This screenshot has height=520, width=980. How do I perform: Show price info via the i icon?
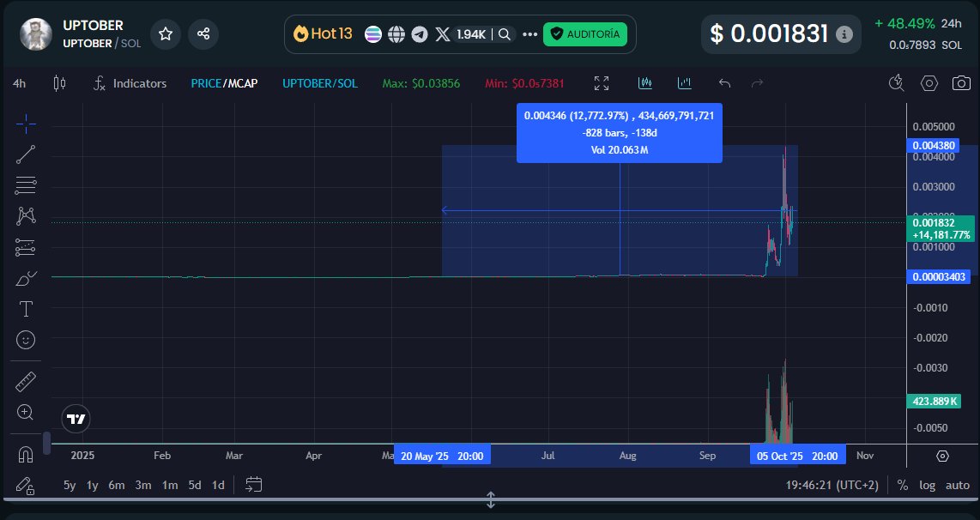844,34
